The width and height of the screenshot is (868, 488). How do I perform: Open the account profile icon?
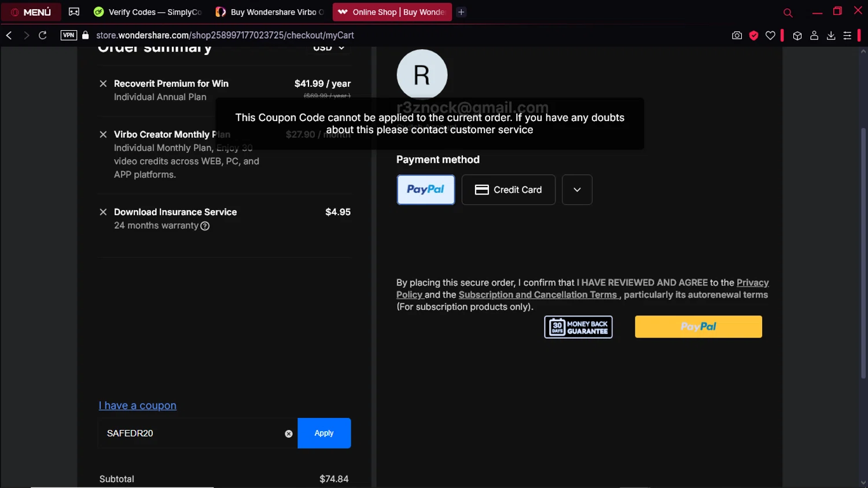814,35
